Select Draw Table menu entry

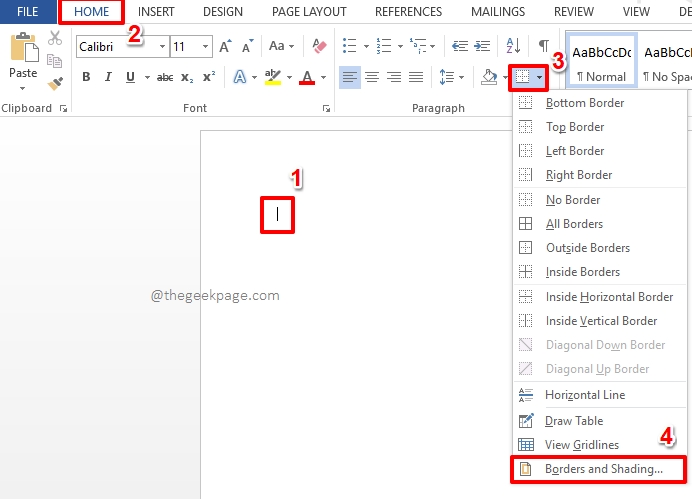(x=600, y=421)
